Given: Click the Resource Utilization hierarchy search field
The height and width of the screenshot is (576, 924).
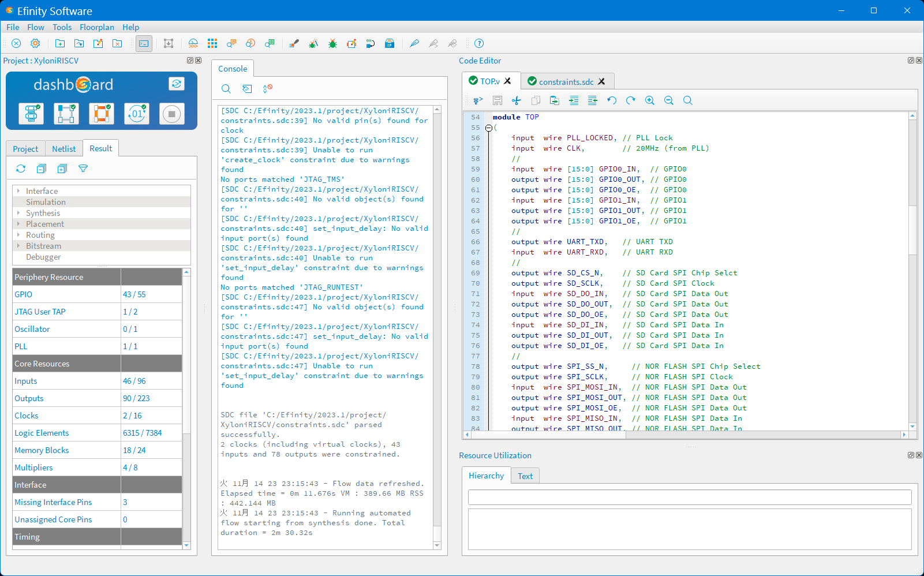Looking at the screenshot, I should 689,497.
